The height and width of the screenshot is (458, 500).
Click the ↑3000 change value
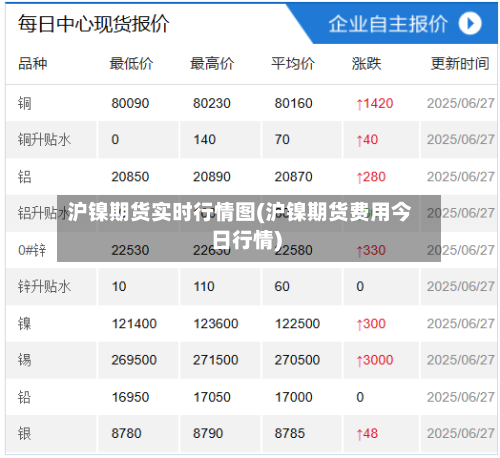(375, 360)
